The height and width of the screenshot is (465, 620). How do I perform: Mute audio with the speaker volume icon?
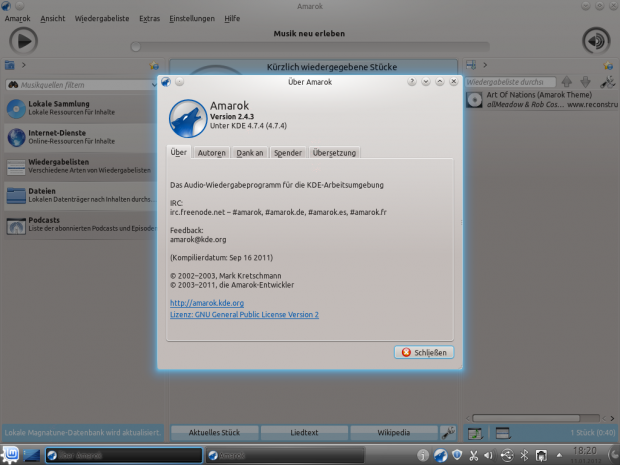click(596, 41)
